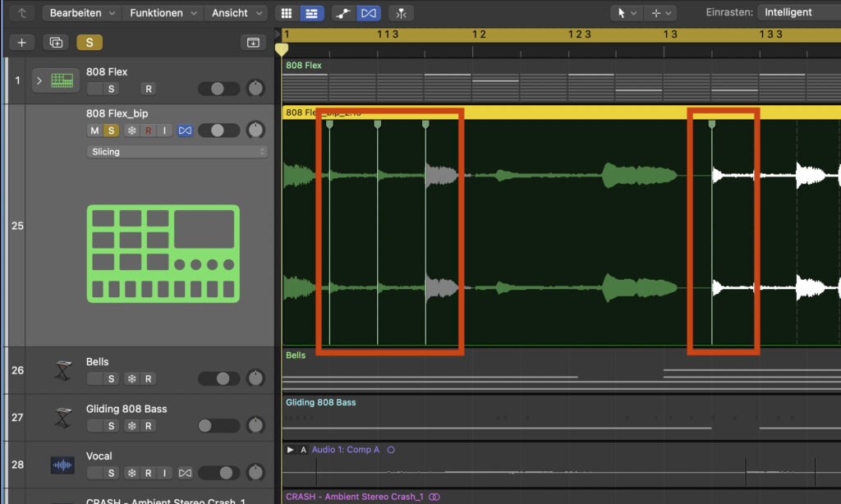Adjust the 808 Flex volume slider

[218, 89]
